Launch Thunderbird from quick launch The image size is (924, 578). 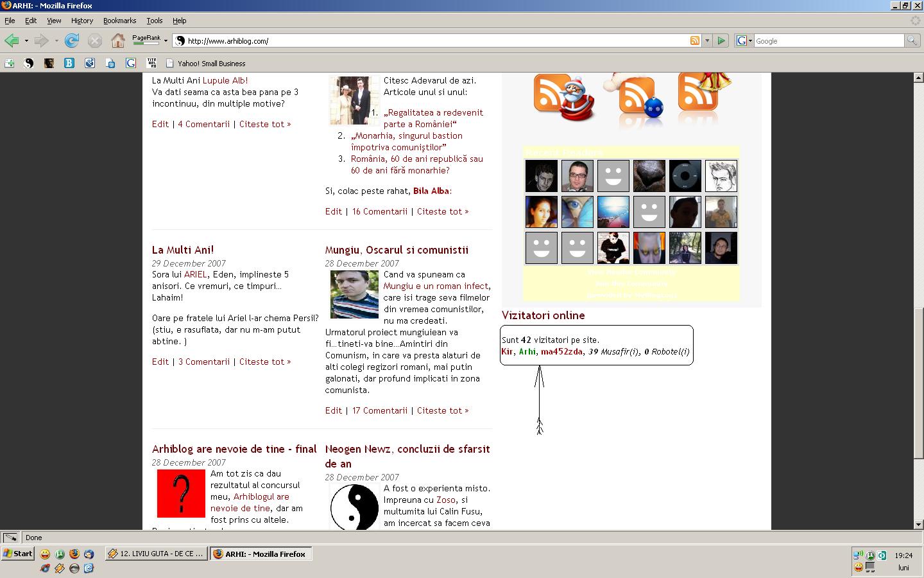89,554
